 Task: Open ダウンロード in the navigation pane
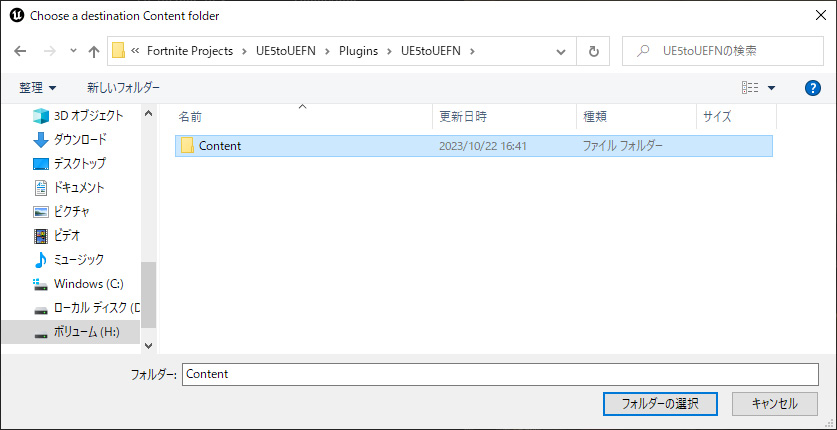coord(70,139)
